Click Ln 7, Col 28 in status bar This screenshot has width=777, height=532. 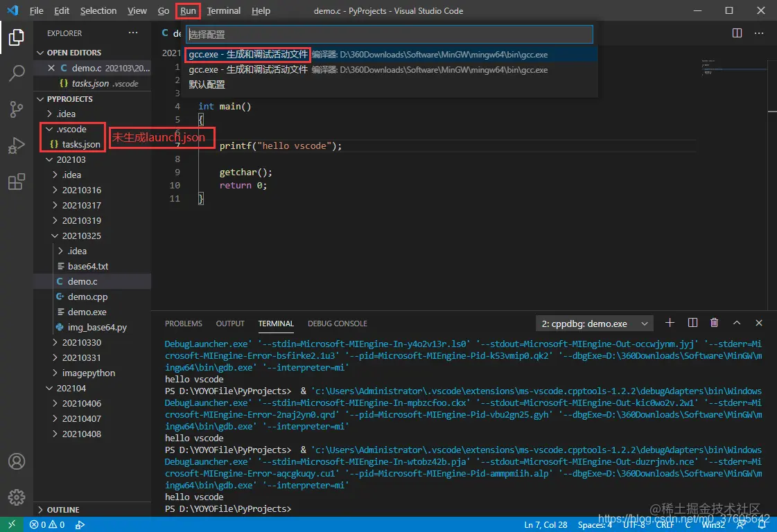tap(545, 524)
